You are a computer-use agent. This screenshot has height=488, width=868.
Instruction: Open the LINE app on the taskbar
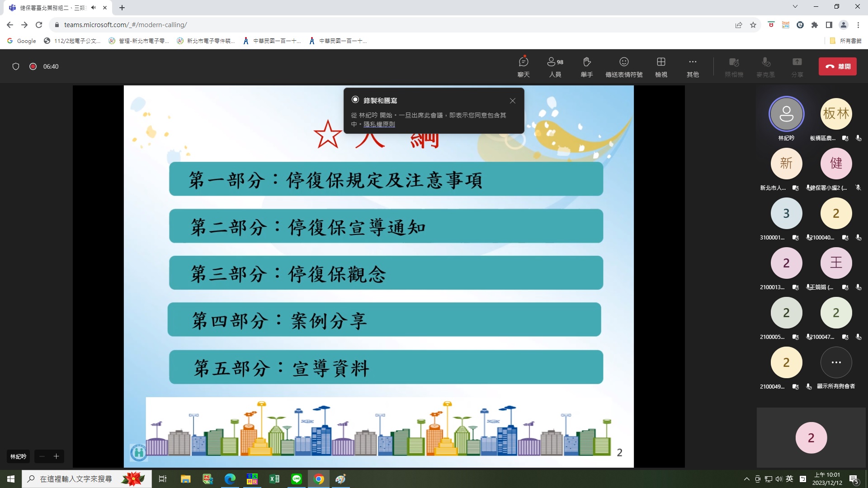tap(297, 479)
